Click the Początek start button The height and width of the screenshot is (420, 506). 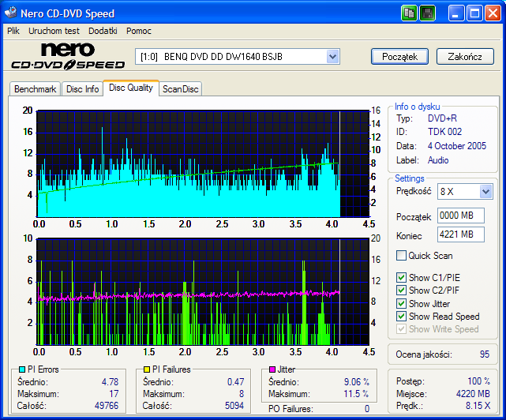[x=400, y=57]
